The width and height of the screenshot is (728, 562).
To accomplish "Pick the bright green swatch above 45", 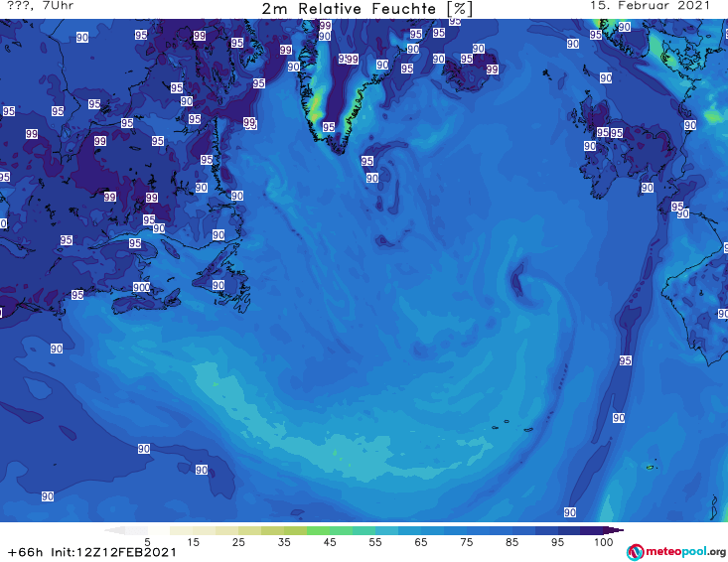I will (x=318, y=530).
